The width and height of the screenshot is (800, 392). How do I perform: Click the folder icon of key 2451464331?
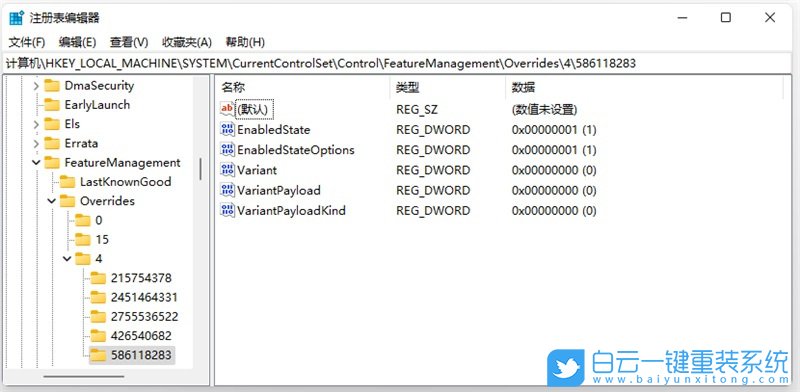pos(98,297)
